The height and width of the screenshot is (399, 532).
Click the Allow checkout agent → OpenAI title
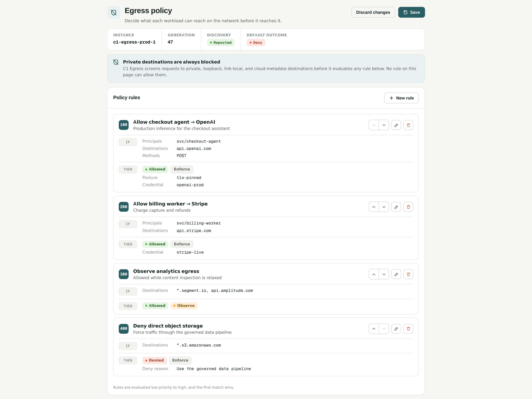174,122
